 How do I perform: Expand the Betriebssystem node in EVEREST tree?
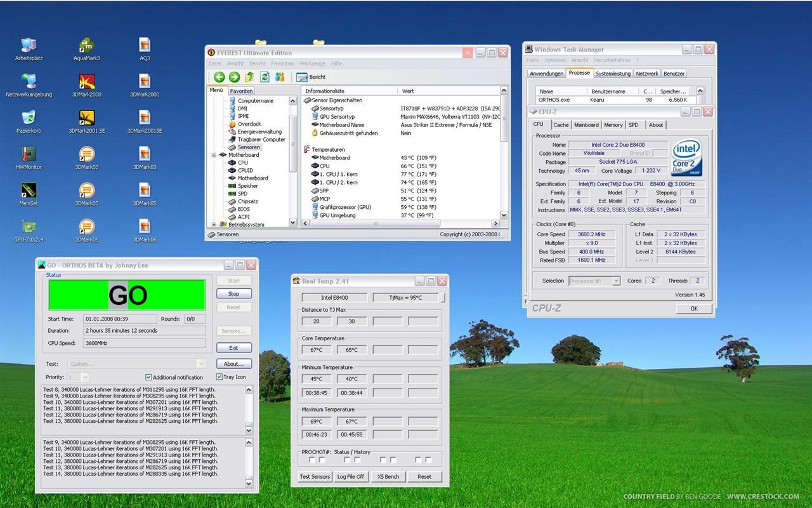tap(214, 224)
